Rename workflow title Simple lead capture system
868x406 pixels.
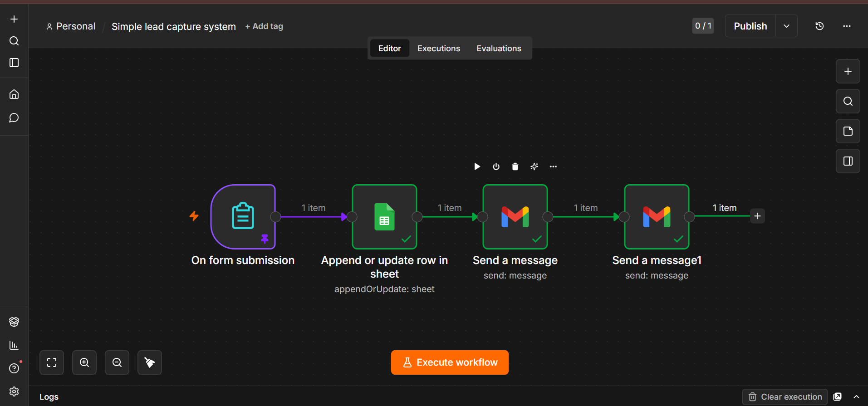click(174, 27)
